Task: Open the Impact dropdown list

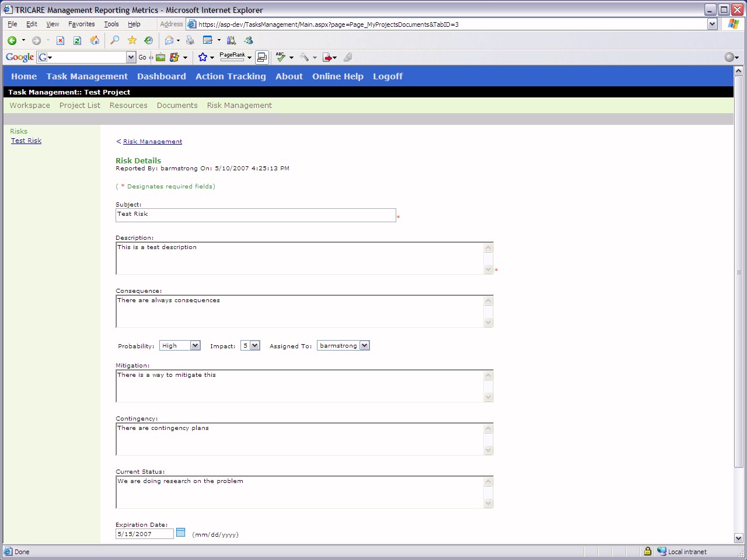Action: [254, 346]
